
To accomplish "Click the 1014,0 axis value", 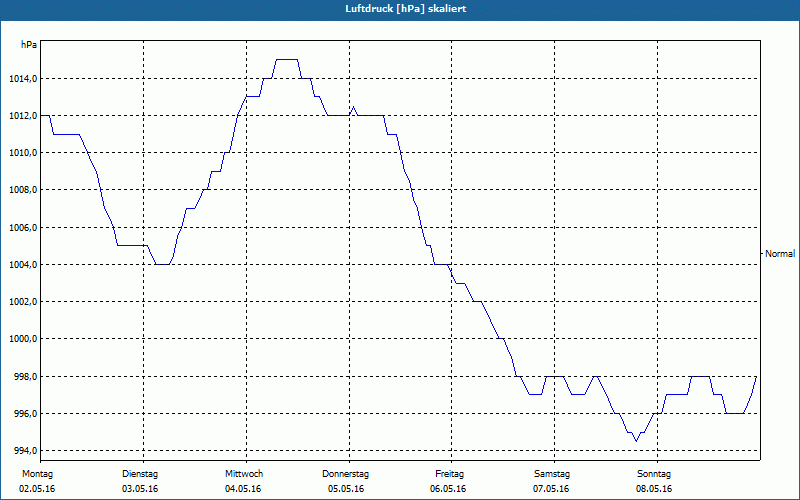I will 23,79.
